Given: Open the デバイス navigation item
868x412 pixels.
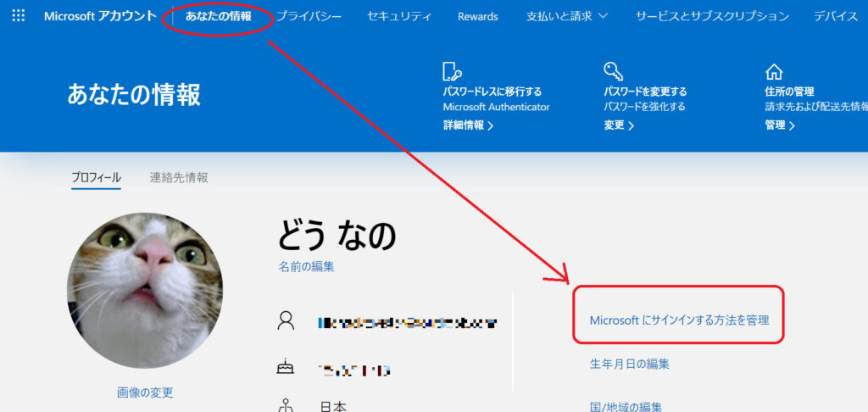Looking at the screenshot, I should 836,17.
